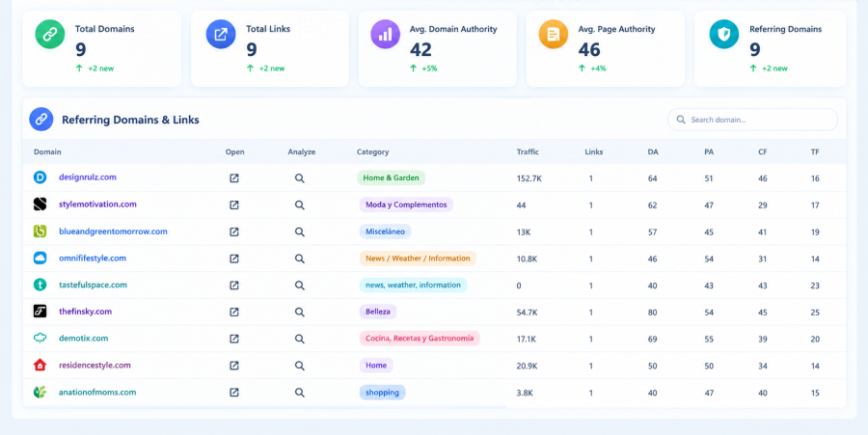Viewport: 868px width, 435px height.
Task: Sort by the Traffic column header
Action: click(x=528, y=151)
